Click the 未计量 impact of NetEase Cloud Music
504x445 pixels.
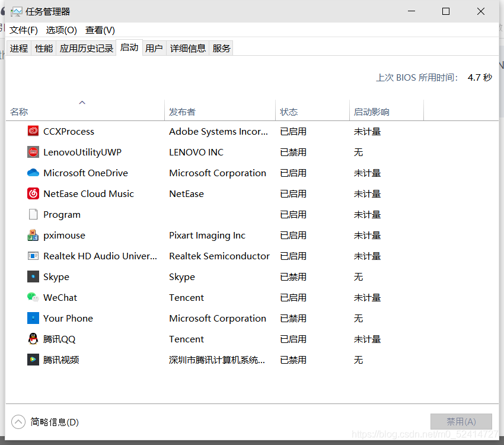click(x=367, y=193)
